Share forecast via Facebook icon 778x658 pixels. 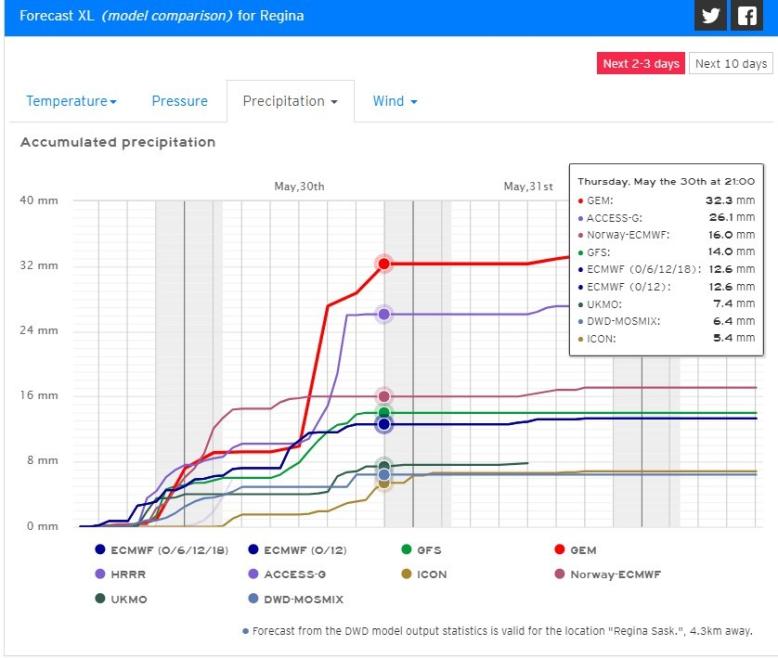tap(747, 15)
